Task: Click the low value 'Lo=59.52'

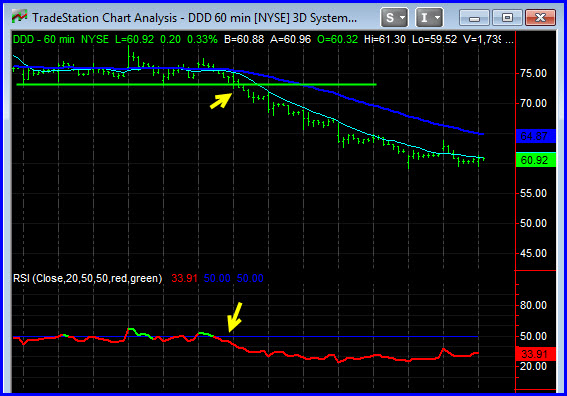Action: [x=434, y=39]
